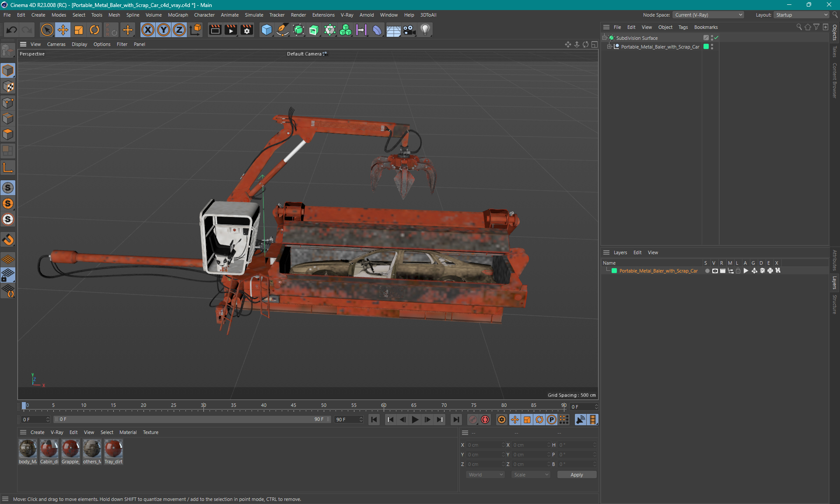Select the Live Selection tool
The width and height of the screenshot is (840, 504).
click(x=47, y=30)
